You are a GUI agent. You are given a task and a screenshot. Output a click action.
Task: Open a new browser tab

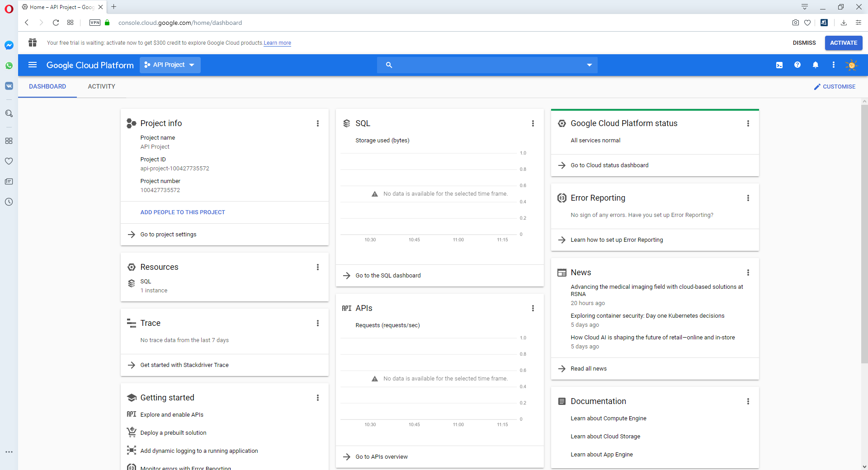(x=114, y=7)
